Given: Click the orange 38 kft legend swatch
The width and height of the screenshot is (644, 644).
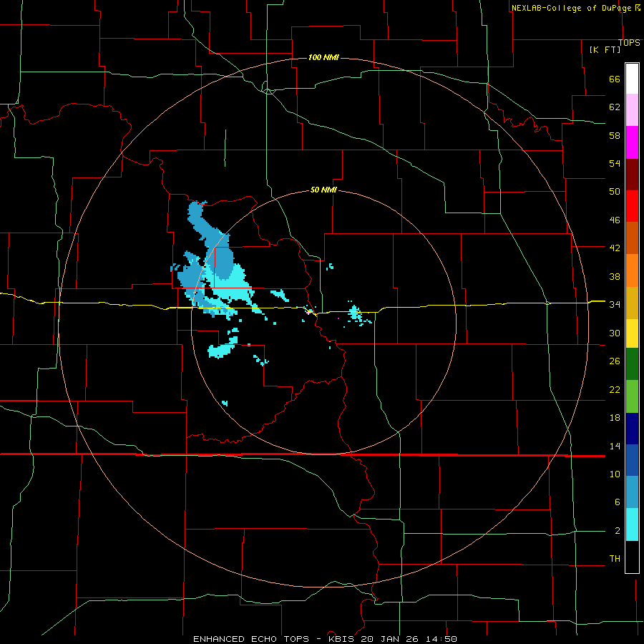Looking at the screenshot, I should click(x=632, y=270).
